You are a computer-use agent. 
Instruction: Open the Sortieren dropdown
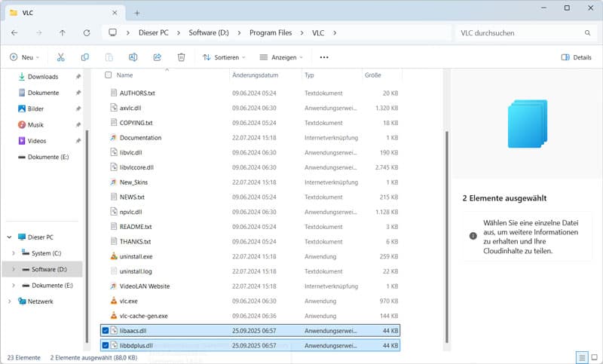223,57
